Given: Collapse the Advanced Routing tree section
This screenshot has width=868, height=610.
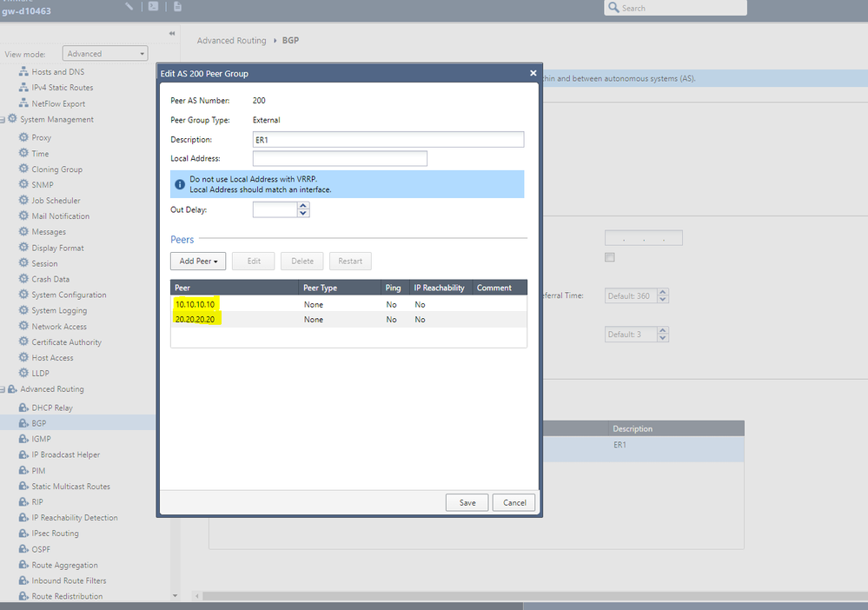Looking at the screenshot, I should 3,389.
